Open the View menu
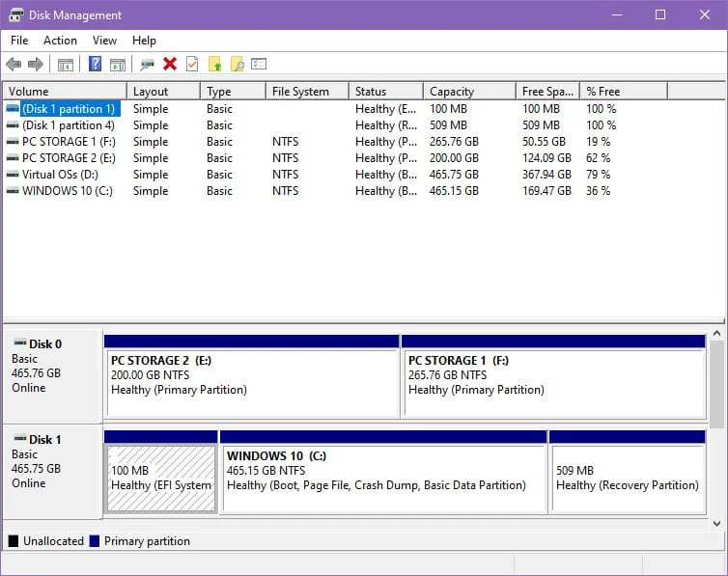728x576 pixels. click(x=104, y=41)
